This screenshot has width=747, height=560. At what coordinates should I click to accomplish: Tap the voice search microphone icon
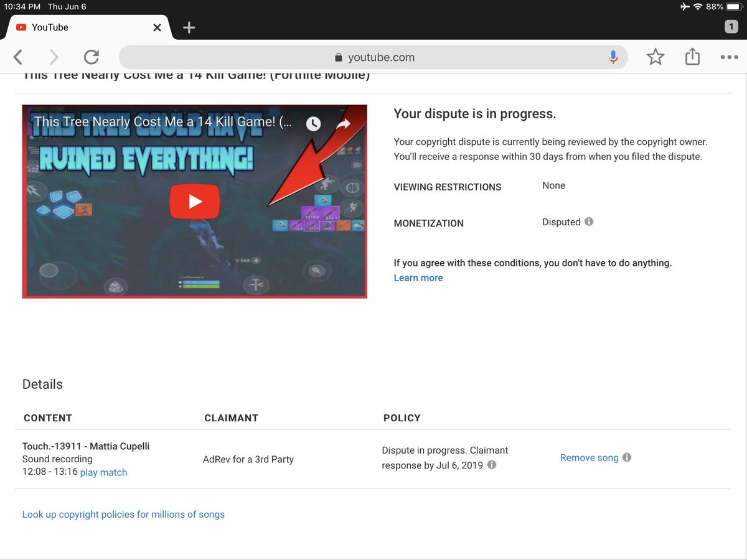pyautogui.click(x=613, y=57)
